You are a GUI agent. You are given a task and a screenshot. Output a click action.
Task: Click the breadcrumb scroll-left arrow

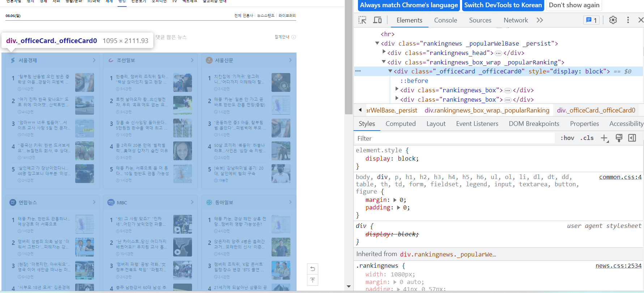click(x=360, y=110)
